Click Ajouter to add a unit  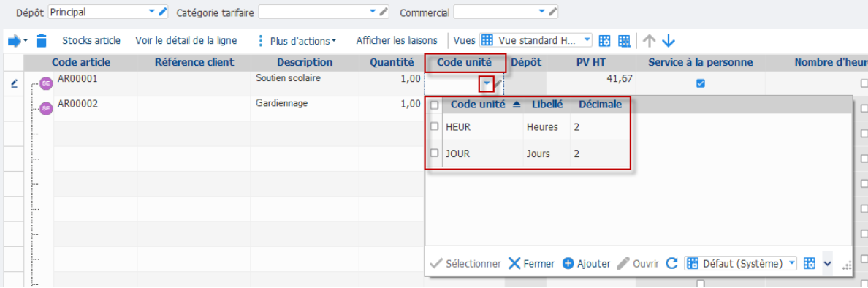[586, 264]
